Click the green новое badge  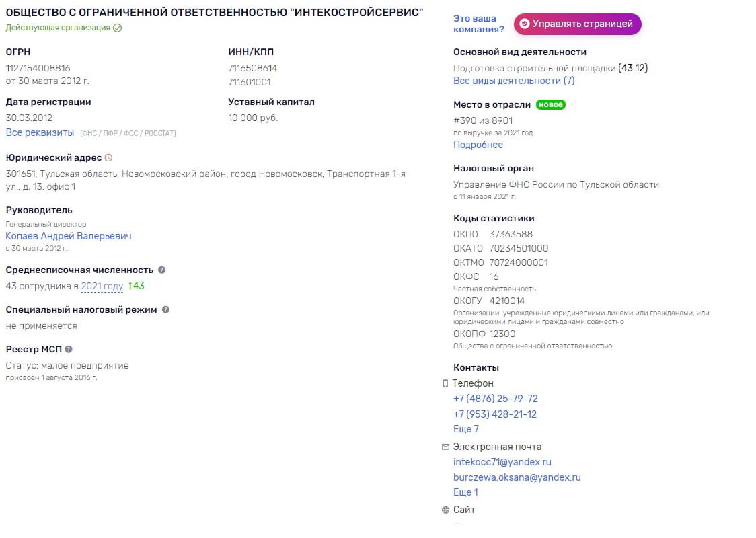click(551, 105)
